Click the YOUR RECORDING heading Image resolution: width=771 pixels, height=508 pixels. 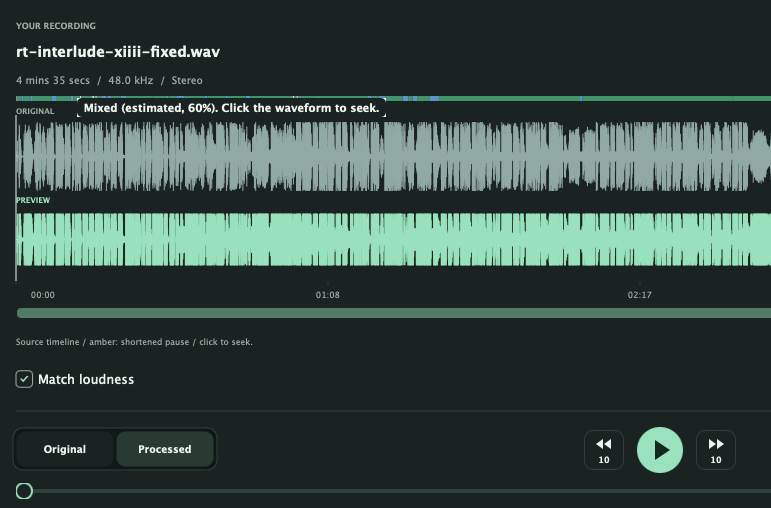click(56, 26)
